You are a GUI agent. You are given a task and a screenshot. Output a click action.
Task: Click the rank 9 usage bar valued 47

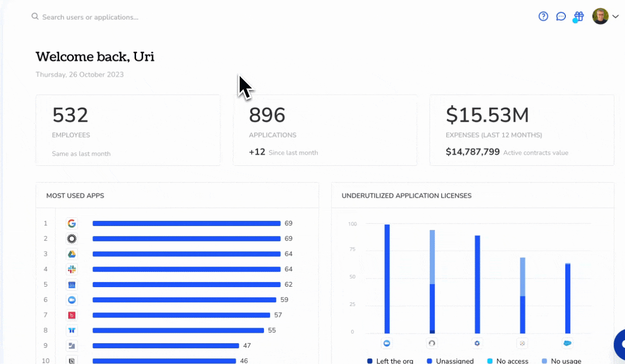(166, 346)
